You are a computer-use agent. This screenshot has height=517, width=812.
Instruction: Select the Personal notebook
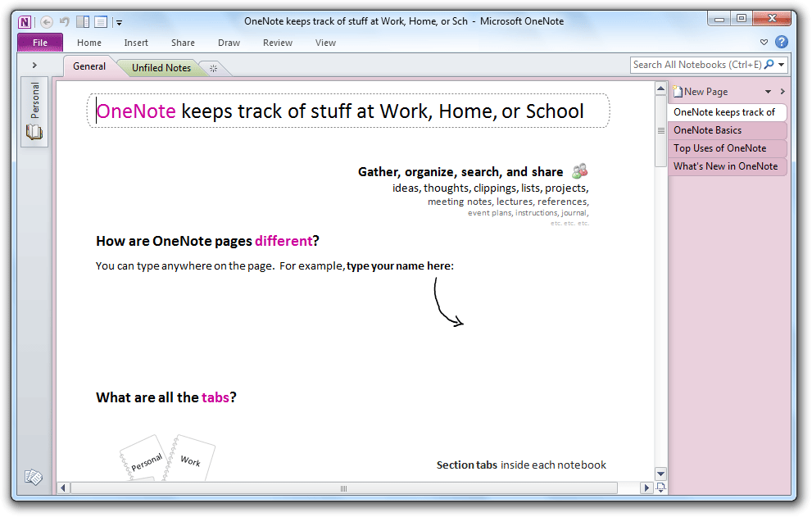34,111
